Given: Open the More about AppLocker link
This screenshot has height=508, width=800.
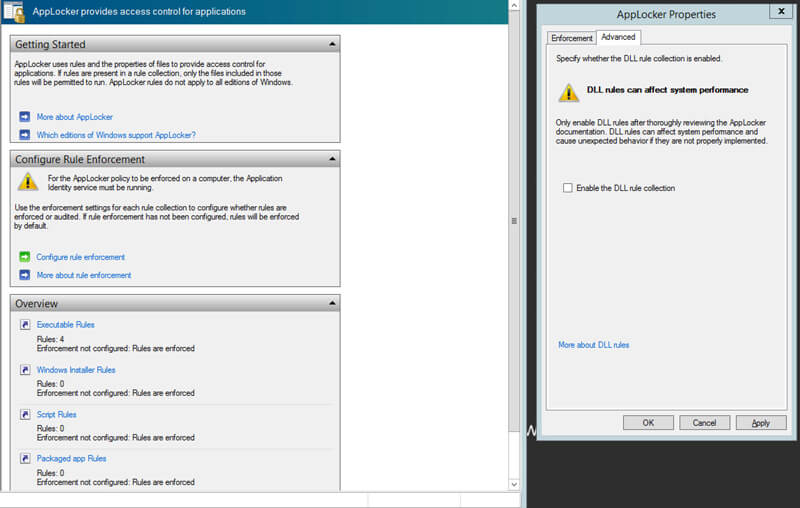Looking at the screenshot, I should click(x=74, y=117).
